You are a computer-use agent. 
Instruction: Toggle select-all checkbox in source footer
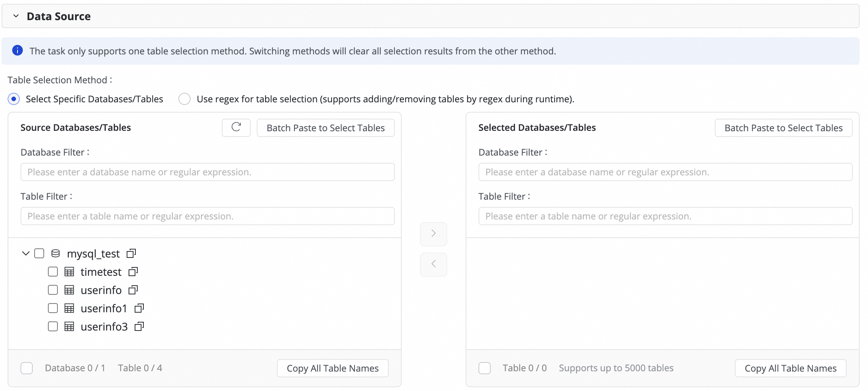click(x=27, y=368)
